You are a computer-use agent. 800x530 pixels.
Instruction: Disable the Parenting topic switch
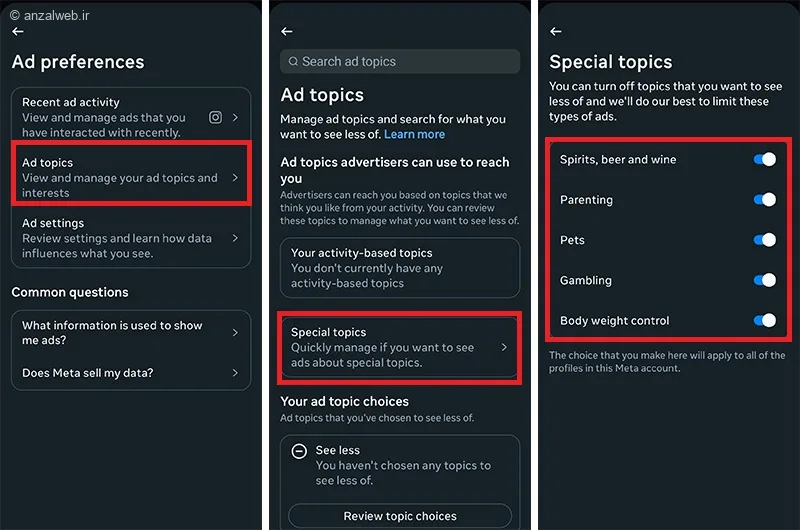coord(764,200)
